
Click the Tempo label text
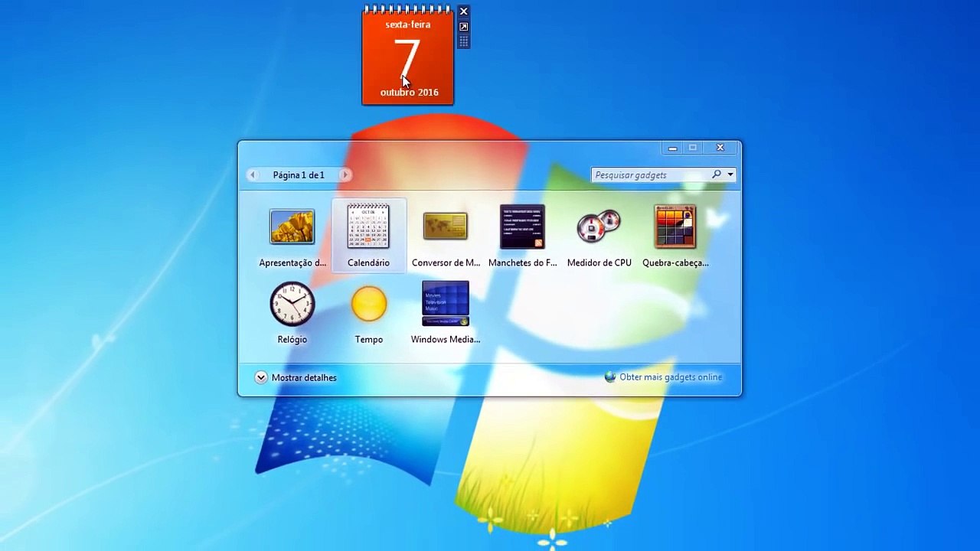(x=368, y=339)
